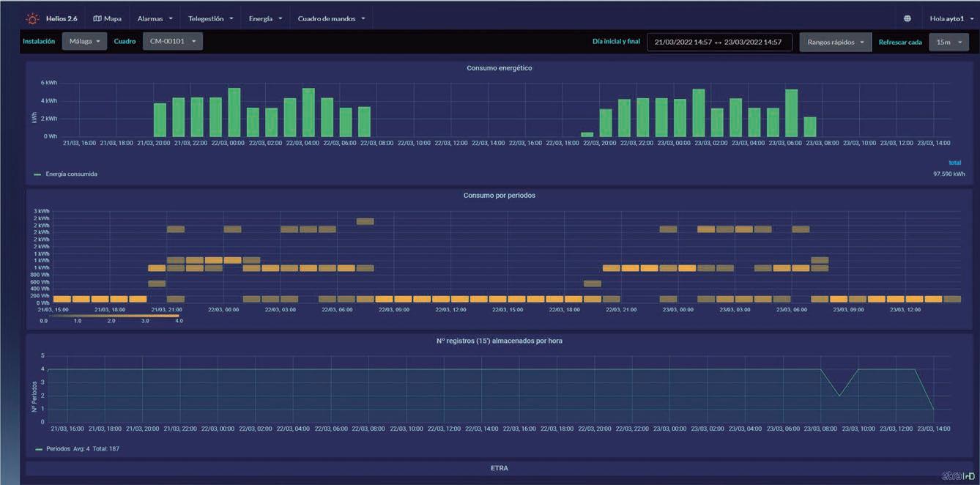The height and width of the screenshot is (485, 980).
Task: Click the heatmap color scale legend
Action: 111,318
